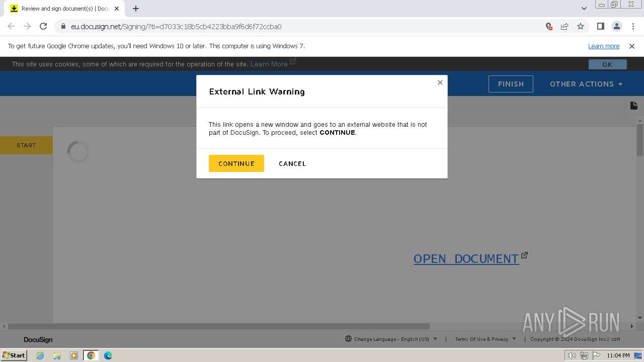Open the blocked content indicator icon
The width and height of the screenshot is (644, 362).
[549, 26]
